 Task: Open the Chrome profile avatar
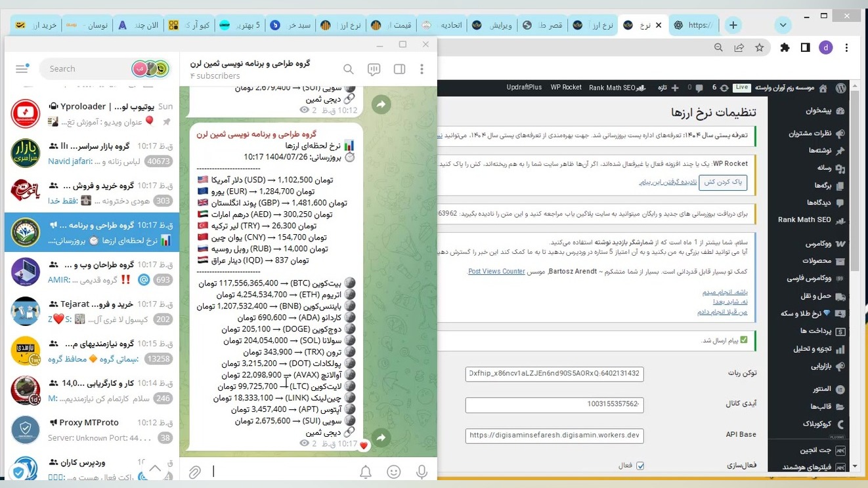coord(826,47)
